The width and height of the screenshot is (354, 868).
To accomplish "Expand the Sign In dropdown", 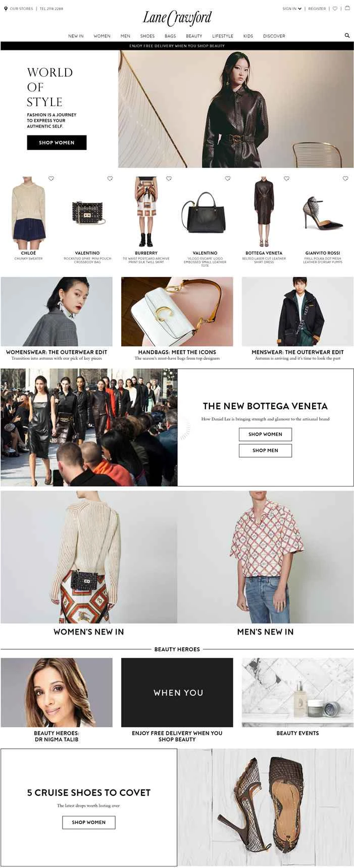I will (x=292, y=9).
